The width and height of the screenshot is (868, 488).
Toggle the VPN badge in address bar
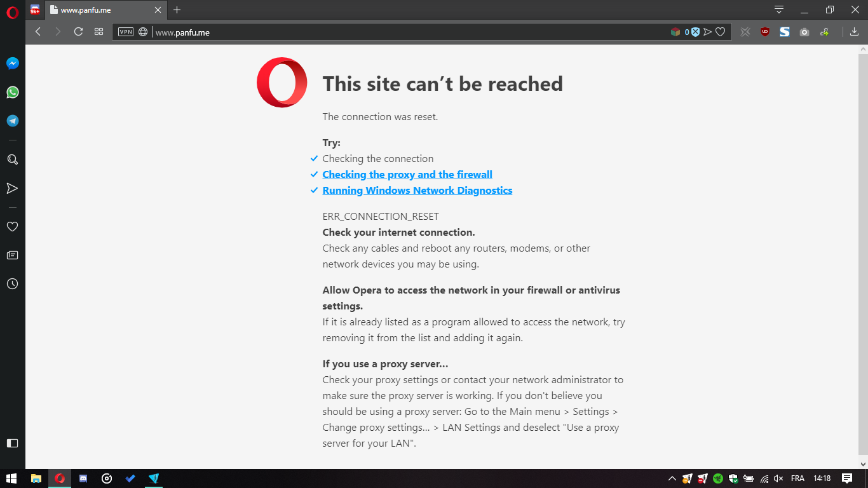click(x=126, y=32)
